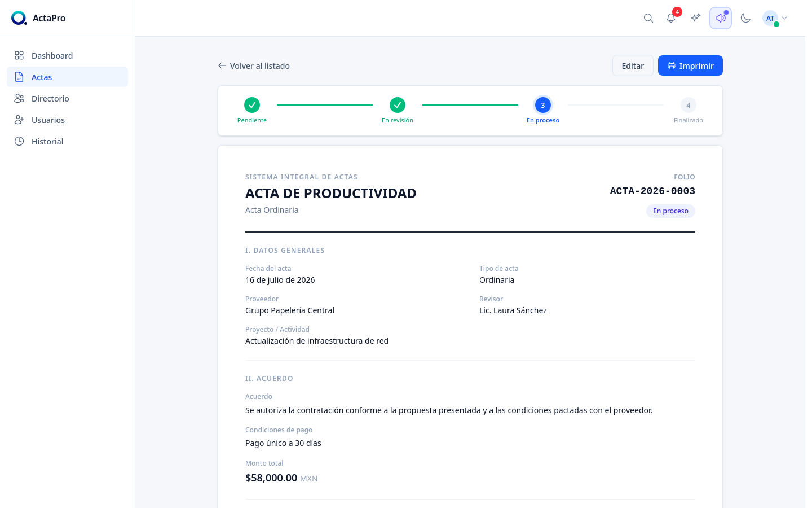Click the printer icon on Imprimir

tap(672, 66)
